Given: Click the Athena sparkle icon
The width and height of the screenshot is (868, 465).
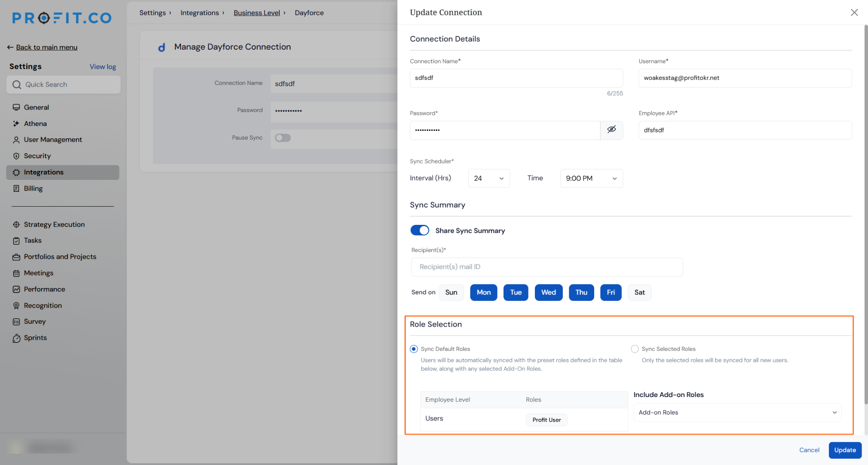Looking at the screenshot, I should [16, 123].
